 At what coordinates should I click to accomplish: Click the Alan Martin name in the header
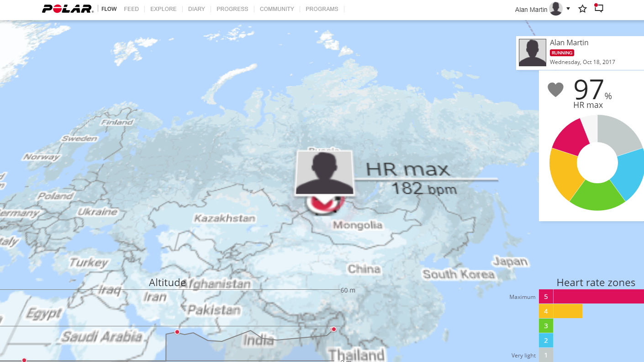click(531, 10)
